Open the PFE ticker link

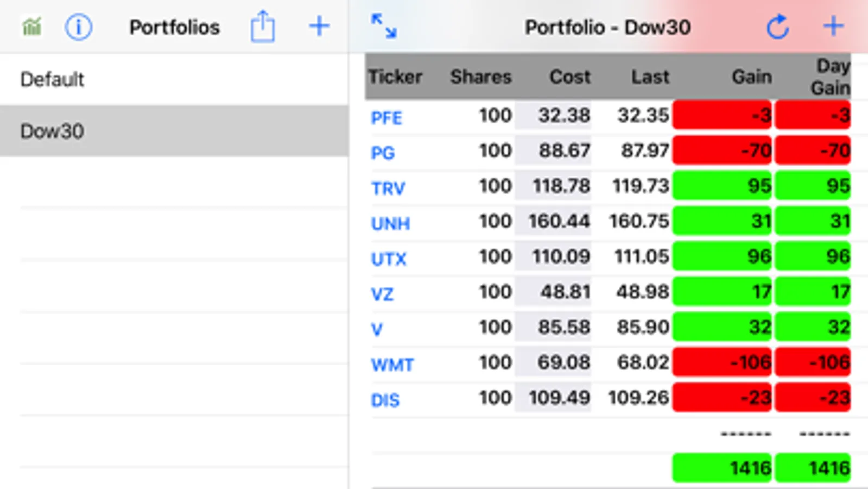pyautogui.click(x=387, y=117)
